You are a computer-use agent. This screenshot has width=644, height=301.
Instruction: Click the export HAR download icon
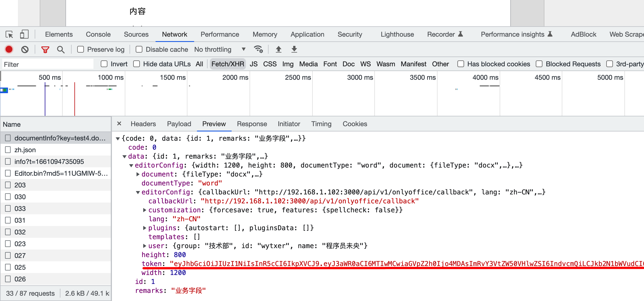click(294, 50)
